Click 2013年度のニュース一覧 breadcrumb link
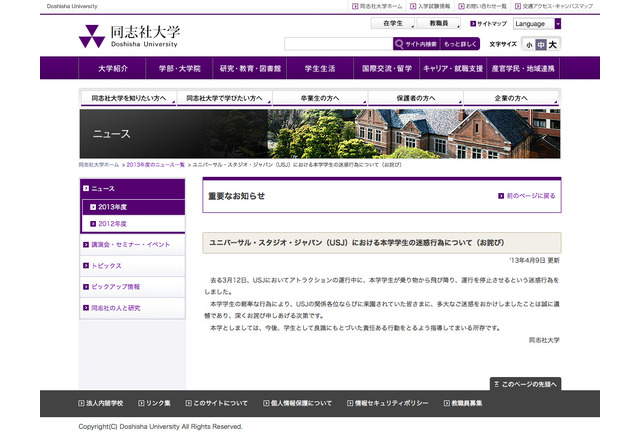Viewport: 640px width, 437px height. pos(156,165)
